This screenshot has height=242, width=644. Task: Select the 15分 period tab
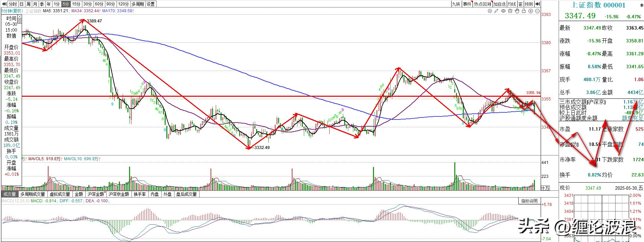pyautogui.click(x=76, y=4)
